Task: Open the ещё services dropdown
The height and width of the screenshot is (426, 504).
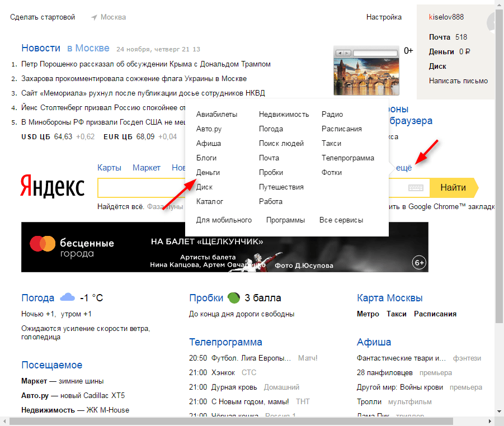Action: [404, 168]
